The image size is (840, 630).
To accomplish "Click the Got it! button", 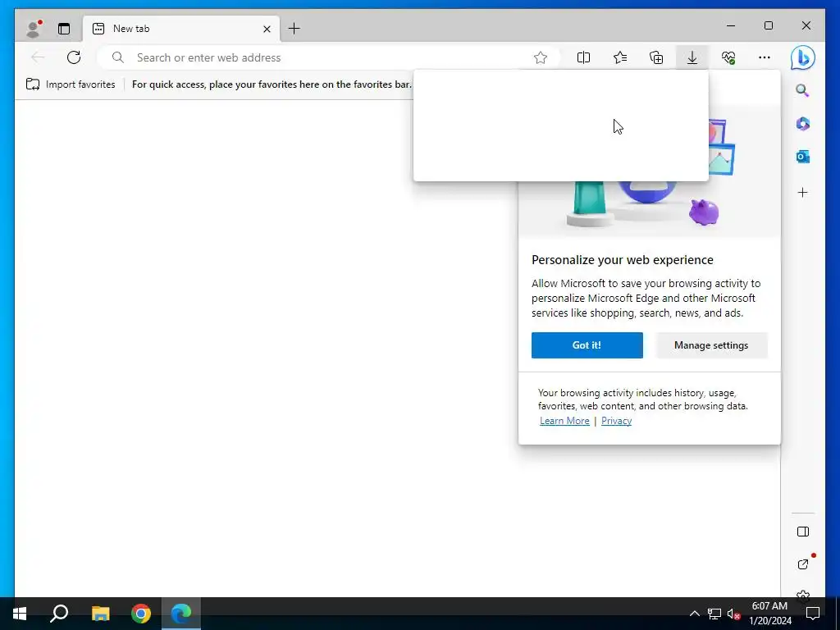I will 587,345.
